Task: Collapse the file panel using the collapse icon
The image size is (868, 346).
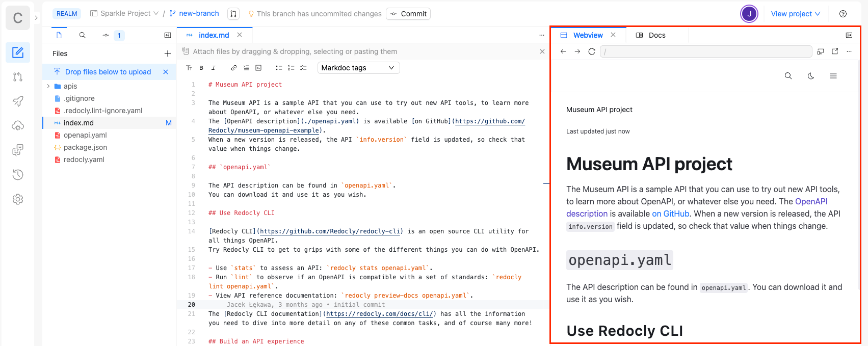Action: 167,35
